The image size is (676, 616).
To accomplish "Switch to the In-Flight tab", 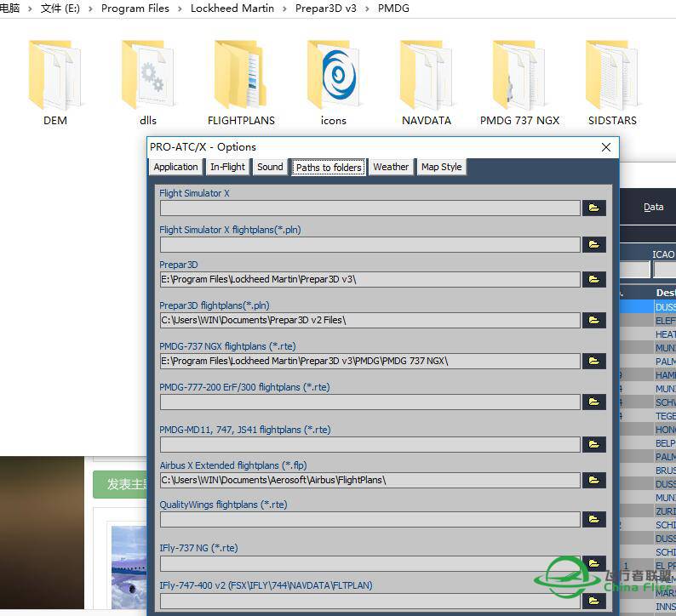I will (x=227, y=167).
